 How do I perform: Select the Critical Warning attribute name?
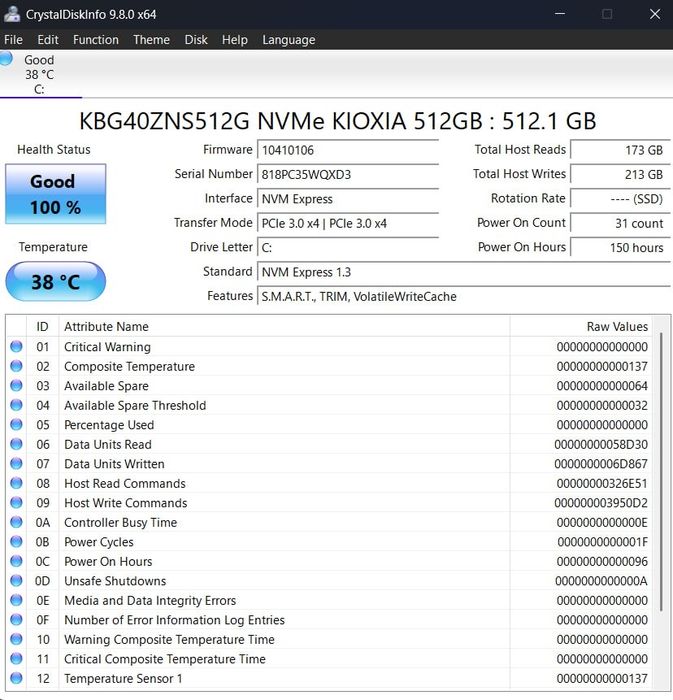pos(108,347)
